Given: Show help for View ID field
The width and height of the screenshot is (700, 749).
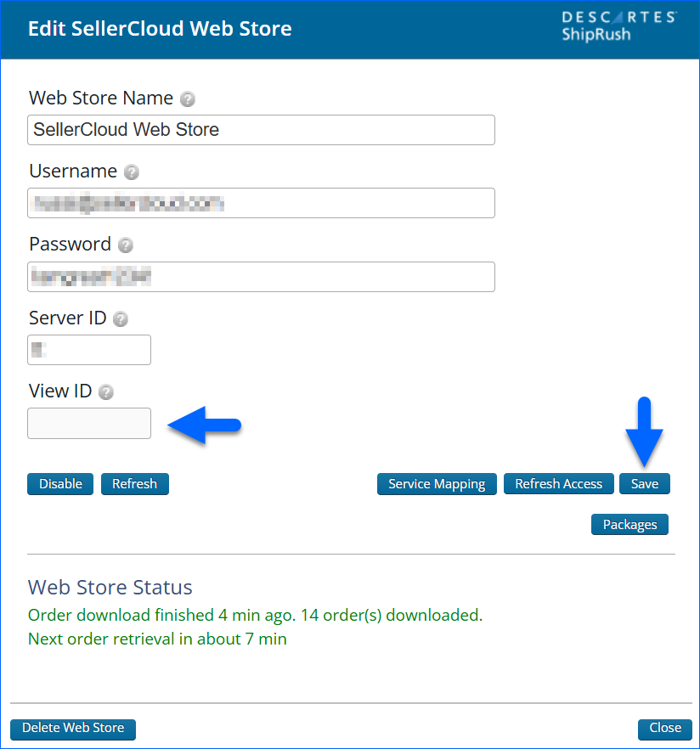Looking at the screenshot, I should point(106,392).
